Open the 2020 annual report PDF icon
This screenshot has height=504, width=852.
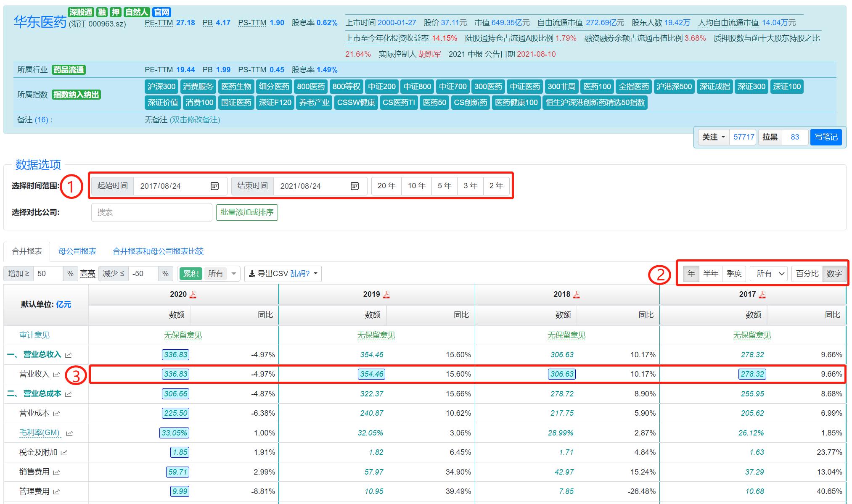pyautogui.click(x=193, y=295)
